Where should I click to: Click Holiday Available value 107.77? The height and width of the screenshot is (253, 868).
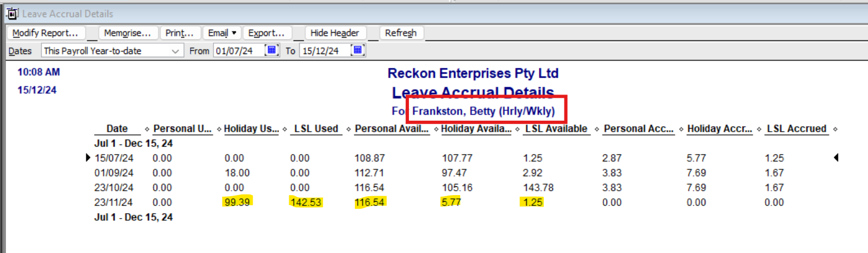tap(457, 158)
